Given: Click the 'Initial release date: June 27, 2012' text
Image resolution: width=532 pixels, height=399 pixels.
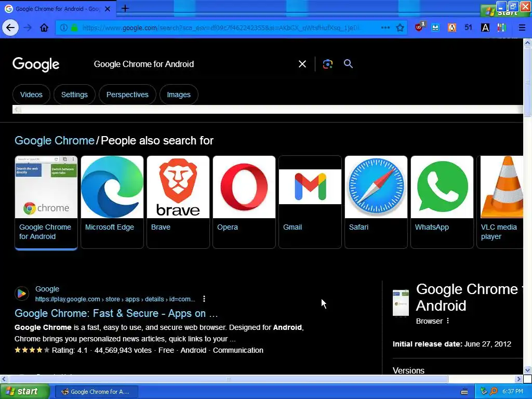Looking at the screenshot, I should 451,344.
